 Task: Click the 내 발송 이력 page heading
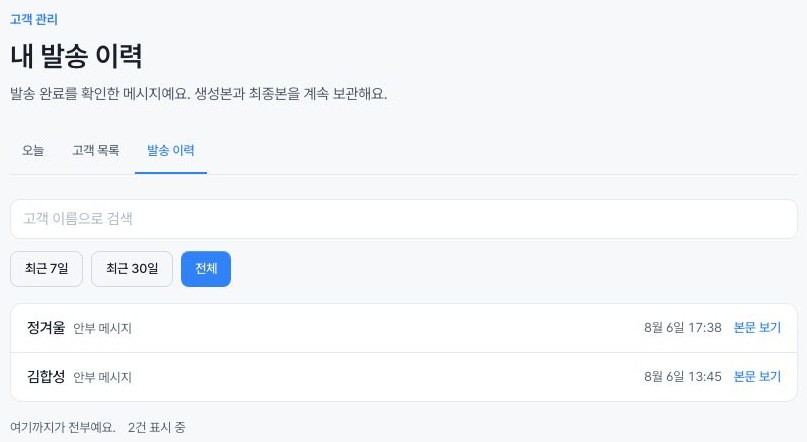tap(76, 56)
